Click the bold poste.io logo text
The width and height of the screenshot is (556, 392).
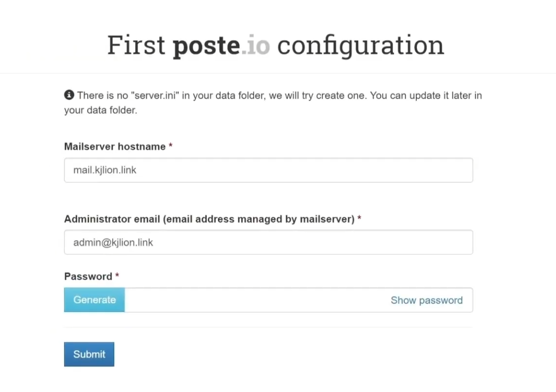pos(221,45)
